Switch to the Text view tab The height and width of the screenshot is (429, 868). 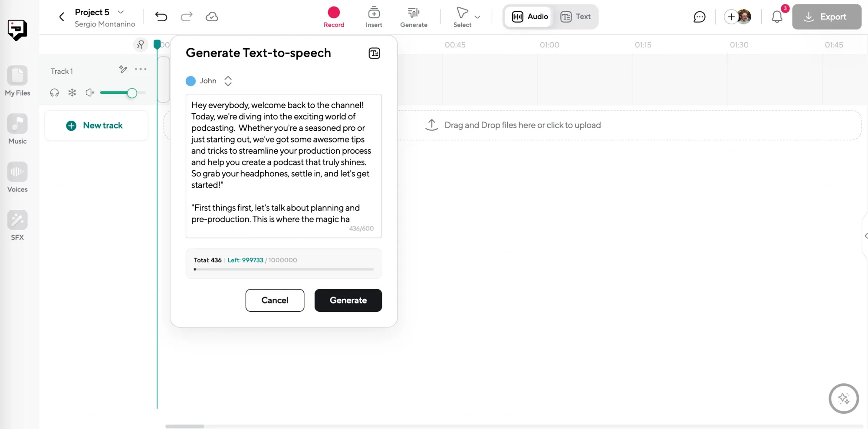click(x=575, y=16)
